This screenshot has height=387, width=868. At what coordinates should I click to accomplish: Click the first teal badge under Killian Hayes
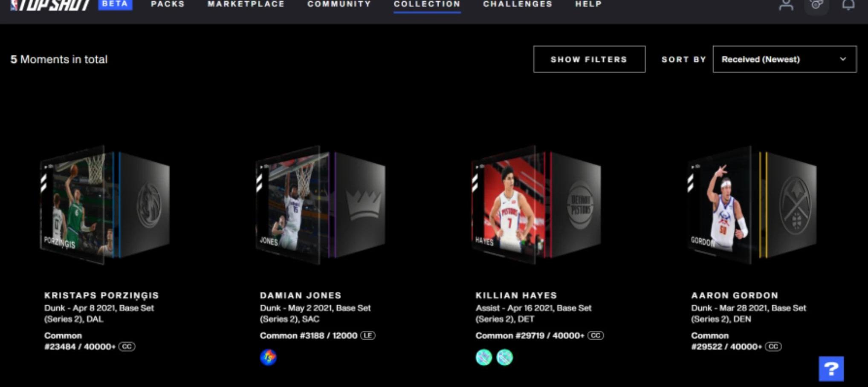pyautogui.click(x=484, y=357)
